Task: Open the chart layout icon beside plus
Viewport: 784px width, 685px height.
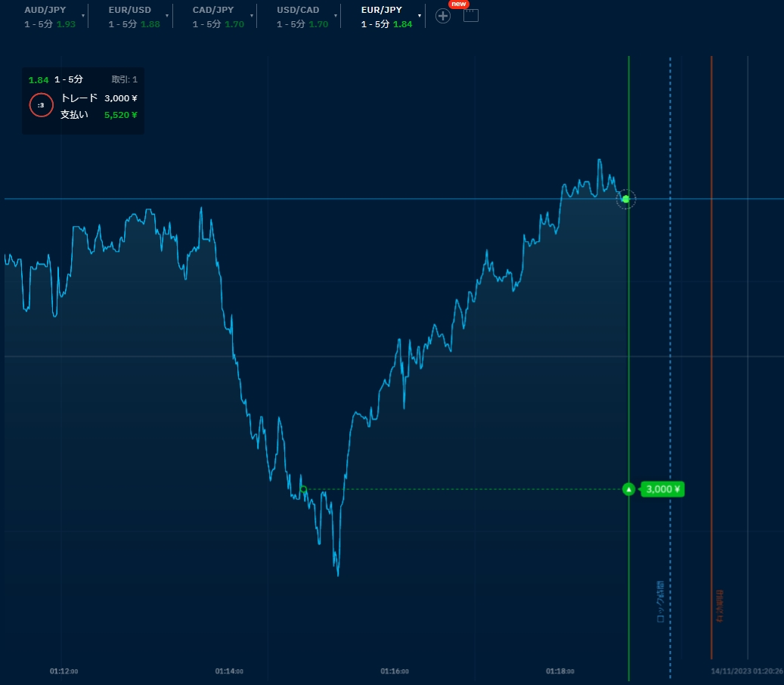Action: pos(471,15)
